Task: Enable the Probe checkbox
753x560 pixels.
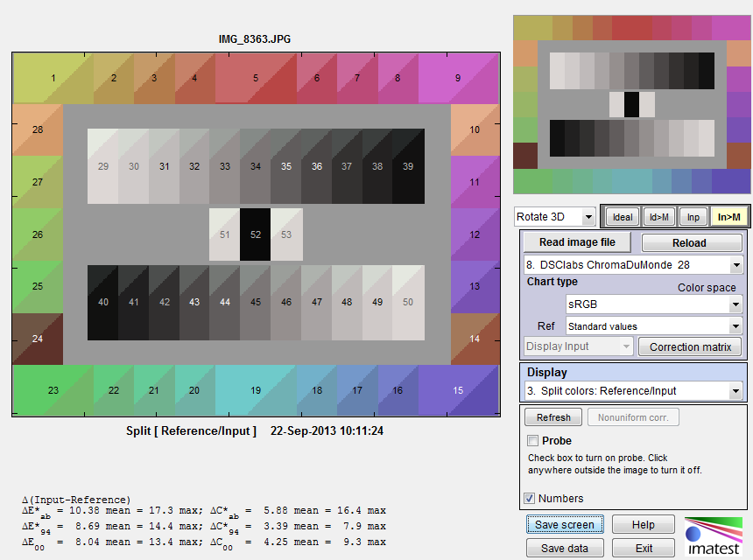Action: pos(532,440)
